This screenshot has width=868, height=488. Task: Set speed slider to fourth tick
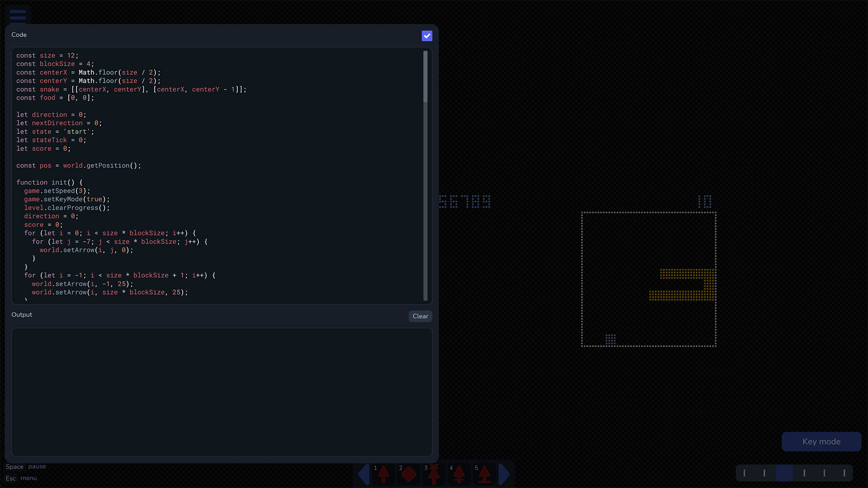(x=804, y=473)
